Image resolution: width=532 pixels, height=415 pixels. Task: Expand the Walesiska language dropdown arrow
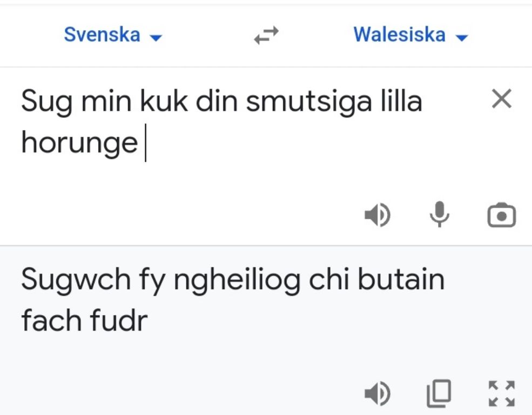pos(461,38)
